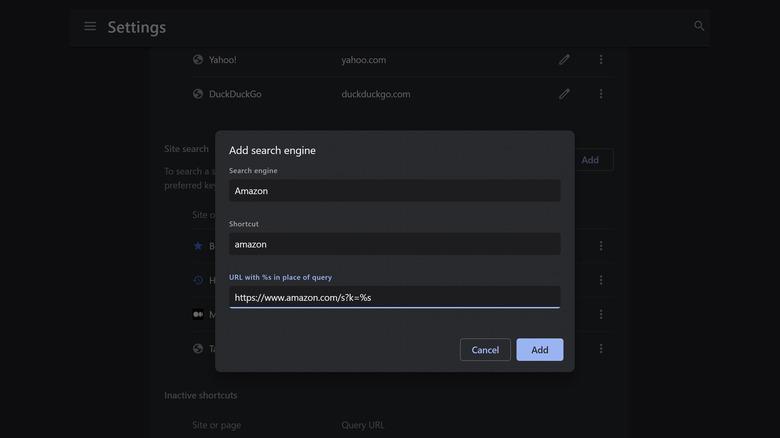This screenshot has width=780, height=438.
Task: Click the Shortcut field containing amazon
Action: (394, 244)
